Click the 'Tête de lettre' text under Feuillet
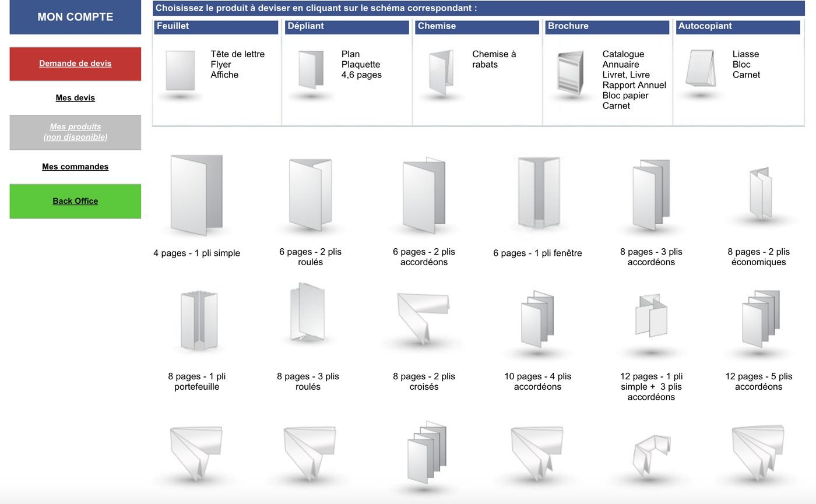 (238, 54)
